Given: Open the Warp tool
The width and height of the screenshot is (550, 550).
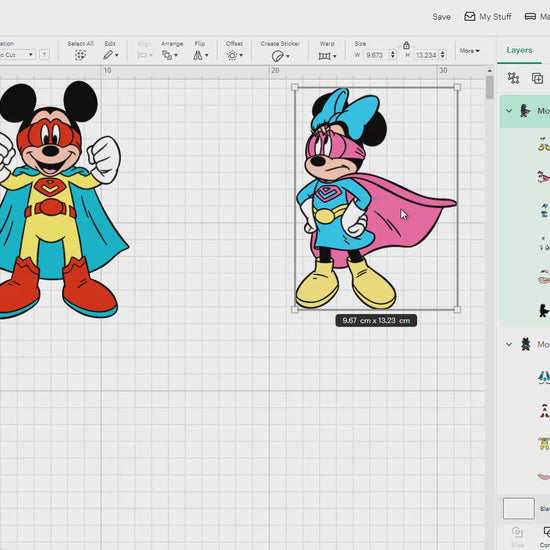Looking at the screenshot, I should 324,56.
